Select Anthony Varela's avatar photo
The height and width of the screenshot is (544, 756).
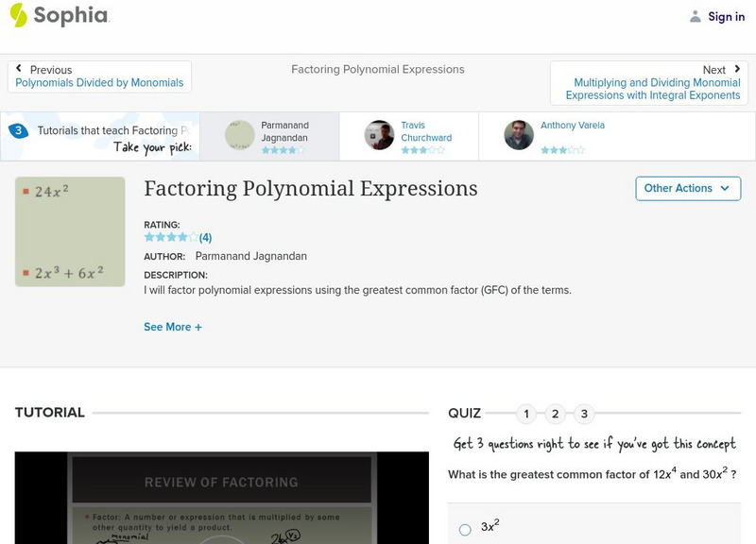[519, 135]
